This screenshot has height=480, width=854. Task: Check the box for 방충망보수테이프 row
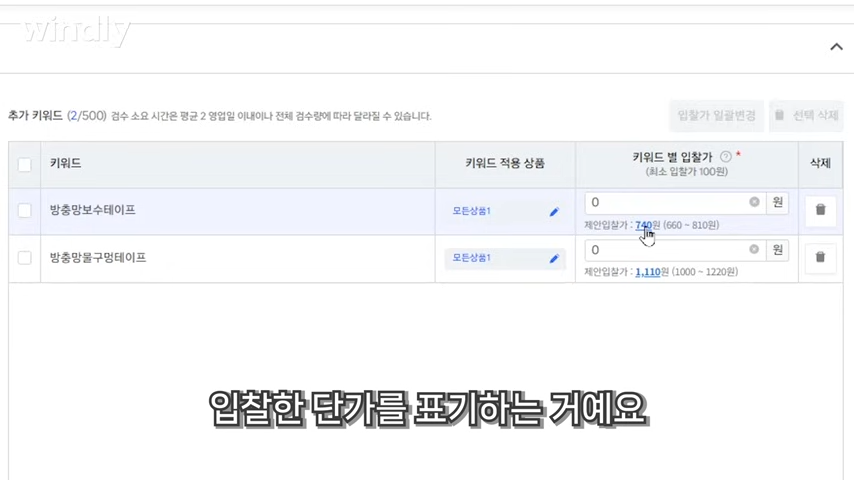(x=25, y=210)
